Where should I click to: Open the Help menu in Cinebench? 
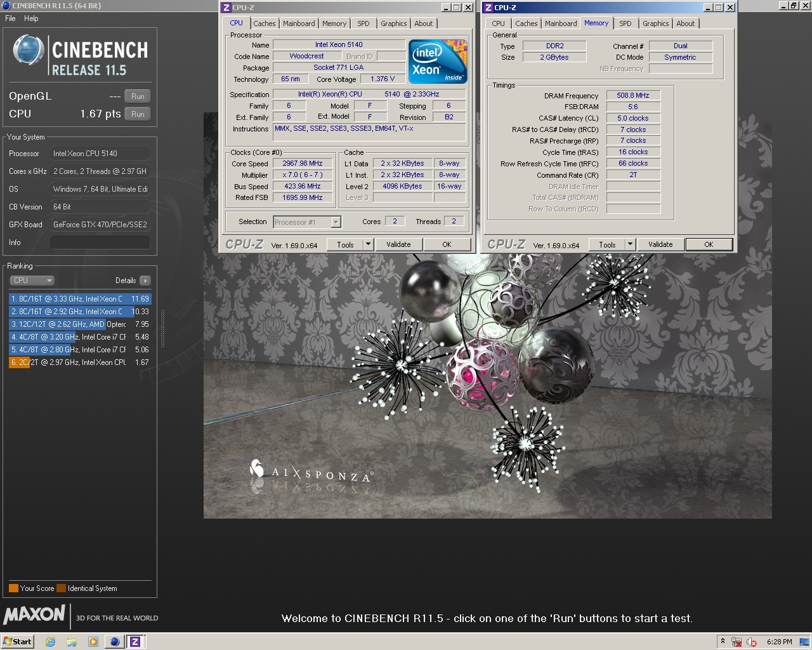(x=31, y=18)
